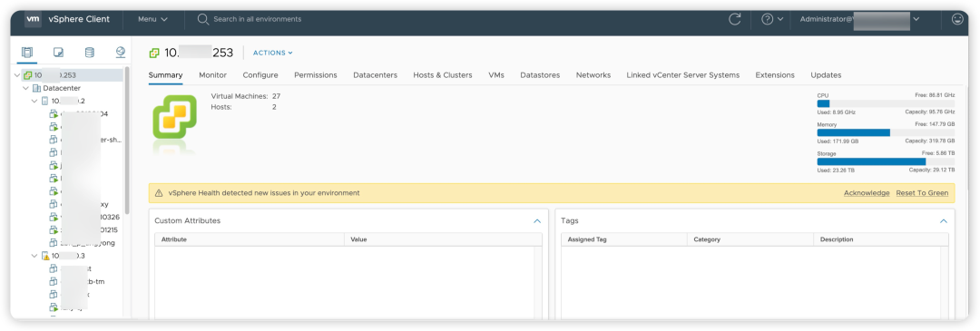The height and width of the screenshot is (331, 980).
Task: Open the Summary tab
Action: (x=166, y=75)
